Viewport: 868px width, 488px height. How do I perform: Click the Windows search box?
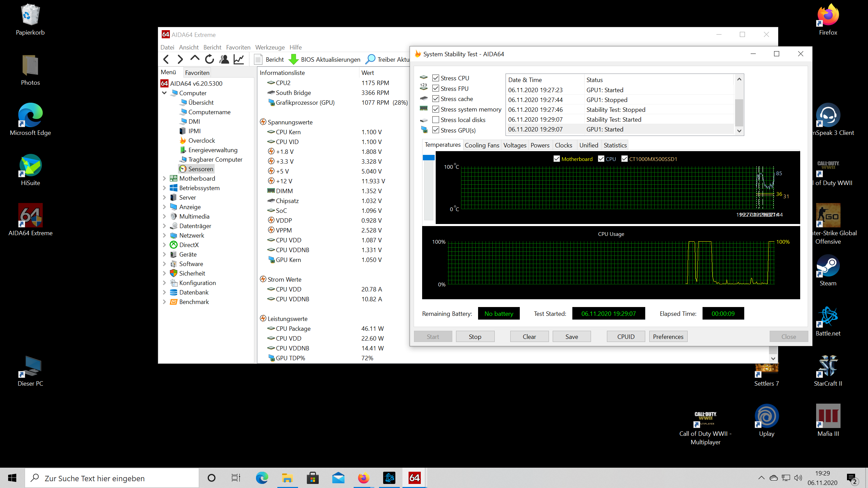tap(112, 478)
